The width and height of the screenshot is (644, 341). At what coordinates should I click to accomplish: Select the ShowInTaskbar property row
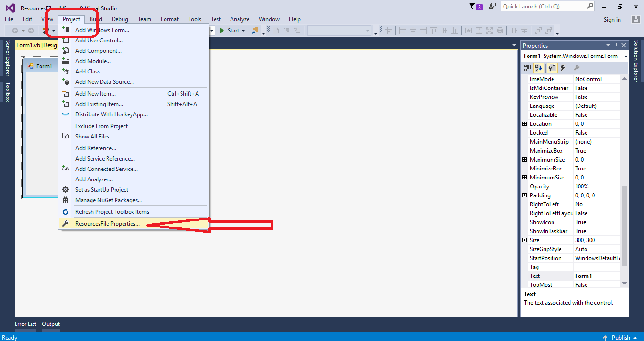coord(571,231)
